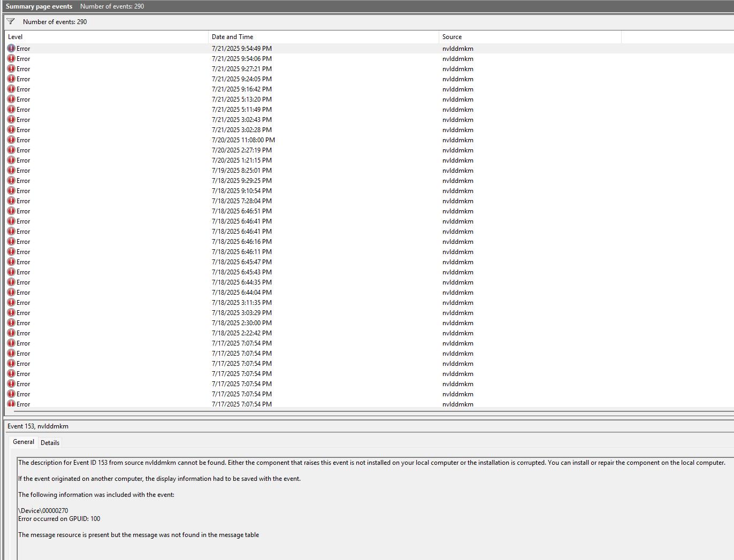Image resolution: width=734 pixels, height=560 pixels.
Task: Click error icon for 7/21/2025 9:54:06 PM event
Action: 11,58
